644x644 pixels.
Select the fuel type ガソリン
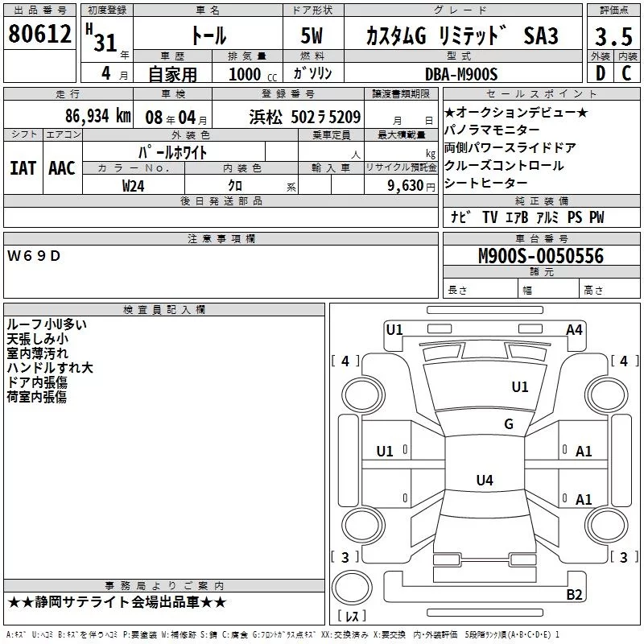(x=312, y=73)
